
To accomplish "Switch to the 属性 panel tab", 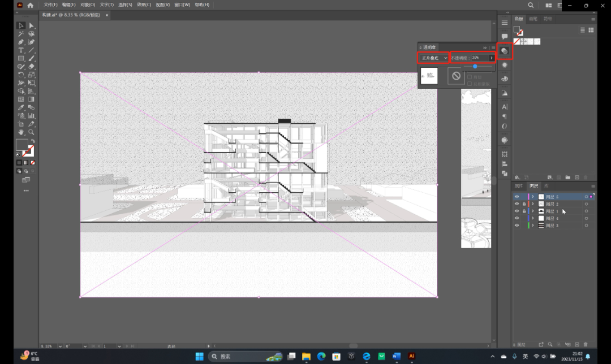I will [519, 186].
